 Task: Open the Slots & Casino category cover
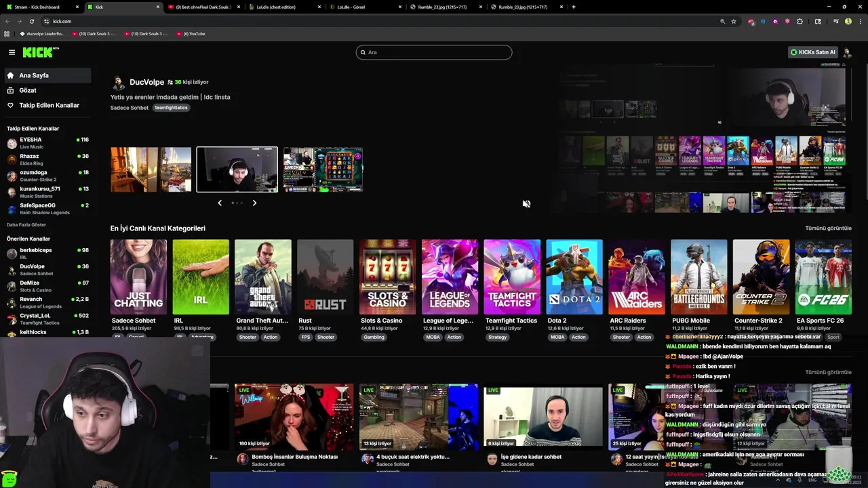[387, 277]
